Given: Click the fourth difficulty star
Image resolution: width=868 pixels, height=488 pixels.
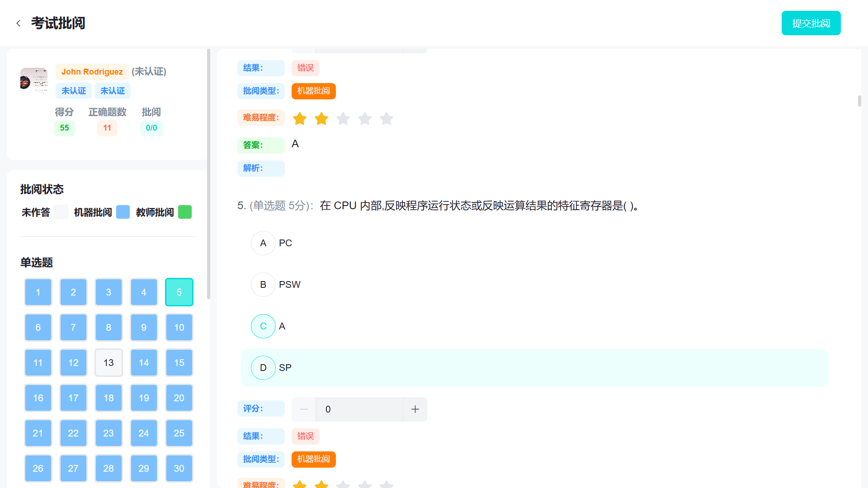Looking at the screenshot, I should tap(365, 119).
